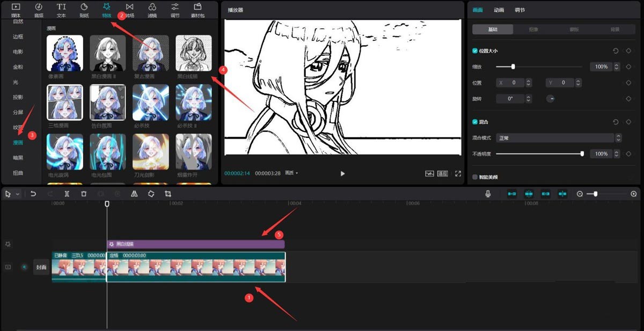
Task: Switch to the 调节 tab in properties panel
Action: click(x=519, y=10)
